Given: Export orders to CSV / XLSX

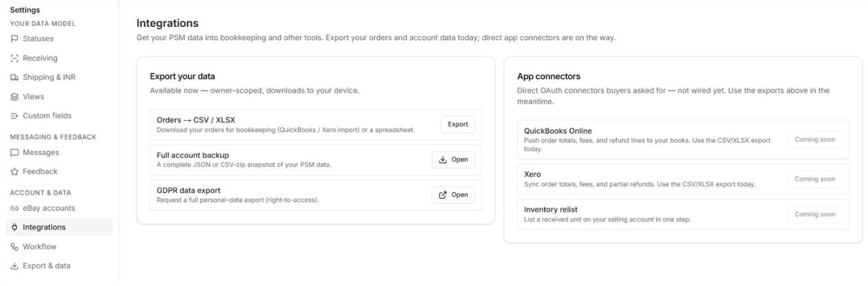Looking at the screenshot, I should (458, 124).
